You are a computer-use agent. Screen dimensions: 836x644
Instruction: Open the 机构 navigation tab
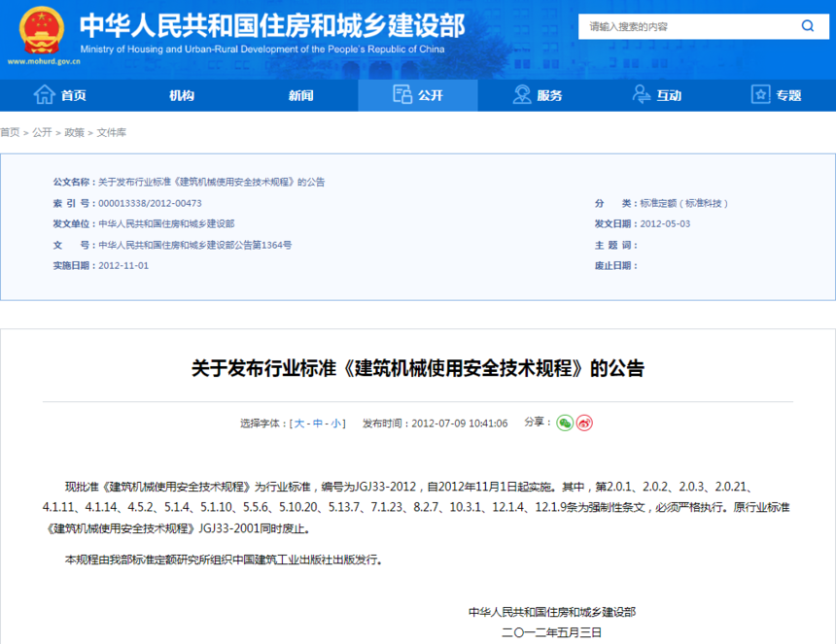182,95
